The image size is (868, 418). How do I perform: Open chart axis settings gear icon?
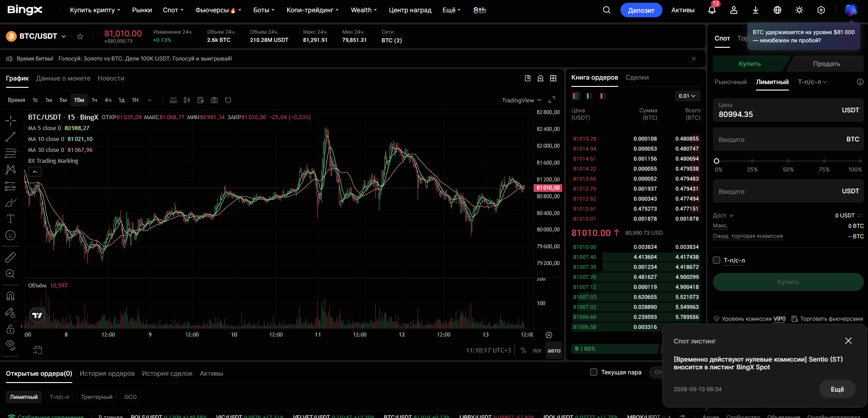tap(549, 335)
